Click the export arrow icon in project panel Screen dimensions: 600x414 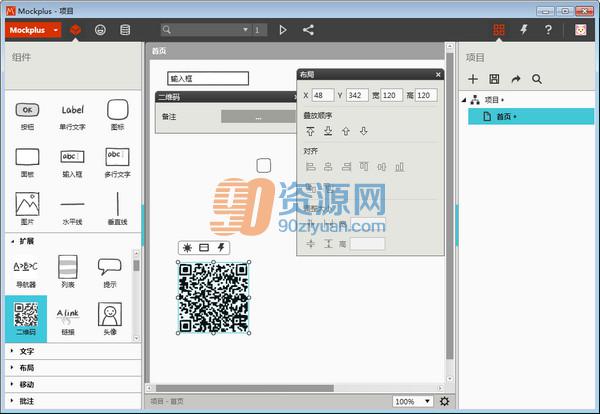[516, 79]
